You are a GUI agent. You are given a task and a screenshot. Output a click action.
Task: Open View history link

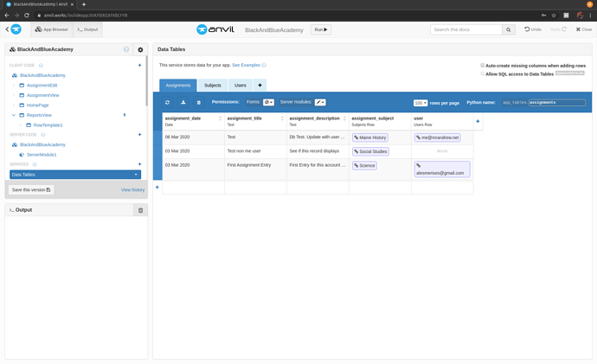pyautogui.click(x=133, y=190)
